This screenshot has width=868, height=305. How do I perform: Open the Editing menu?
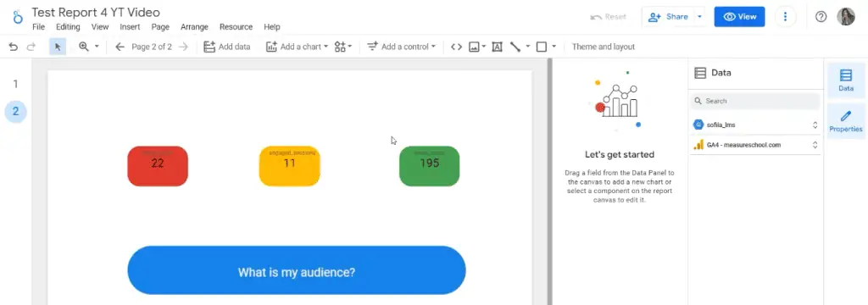(68, 26)
